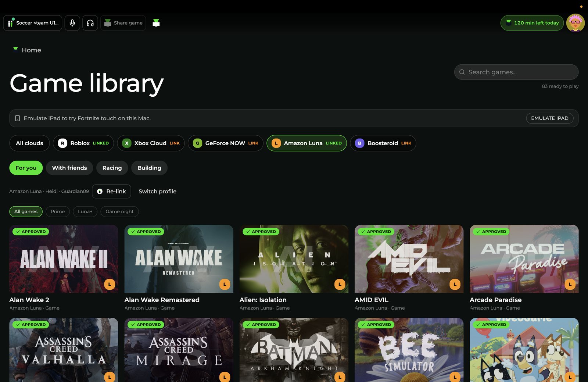This screenshot has height=382, width=588.
Task: Select the Game night filter chip
Action: click(119, 211)
